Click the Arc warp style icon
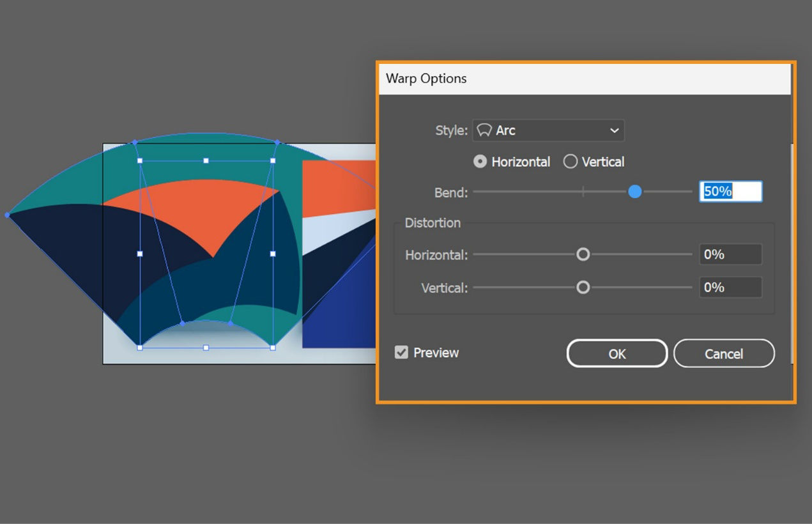The width and height of the screenshot is (812, 524). click(x=486, y=130)
